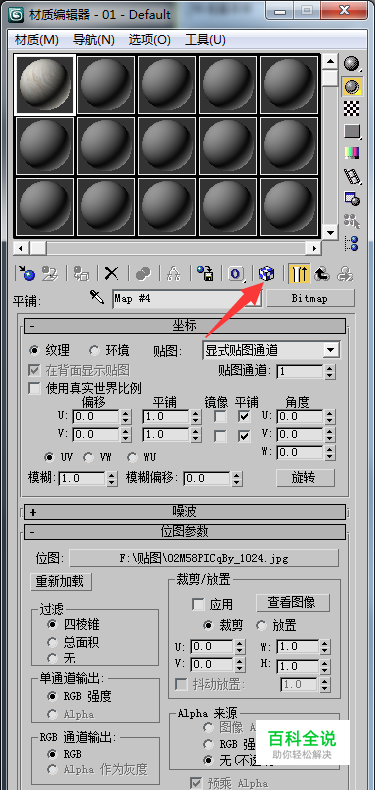Image resolution: width=375 pixels, height=790 pixels.
Task: Click the Video Color Check icon
Action: click(x=352, y=153)
